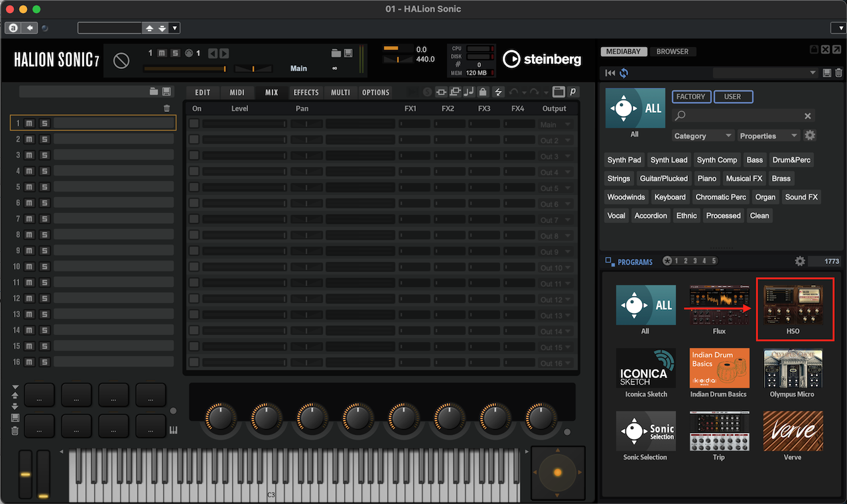Filter by the Synth Pad tag

tap(624, 160)
